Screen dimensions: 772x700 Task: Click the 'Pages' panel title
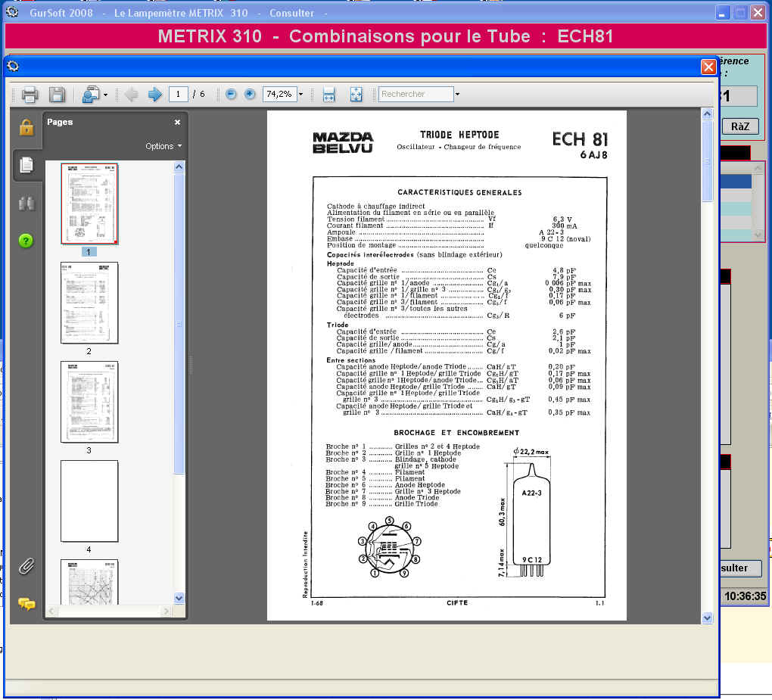(x=60, y=122)
